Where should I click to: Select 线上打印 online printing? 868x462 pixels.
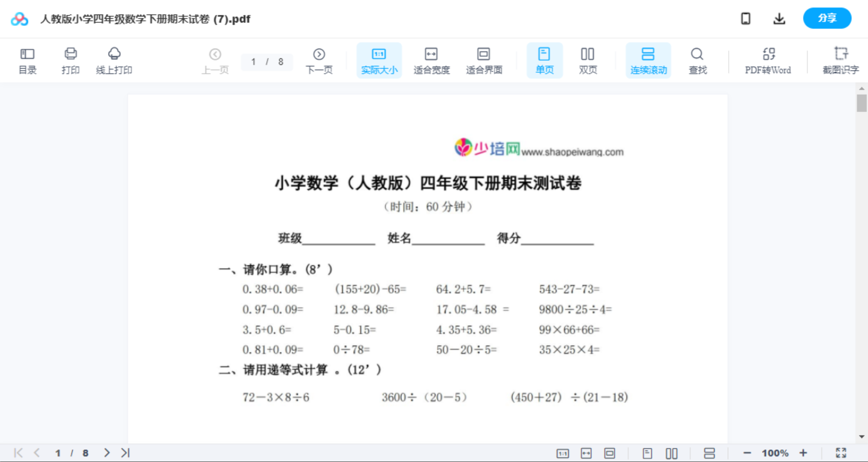point(114,60)
